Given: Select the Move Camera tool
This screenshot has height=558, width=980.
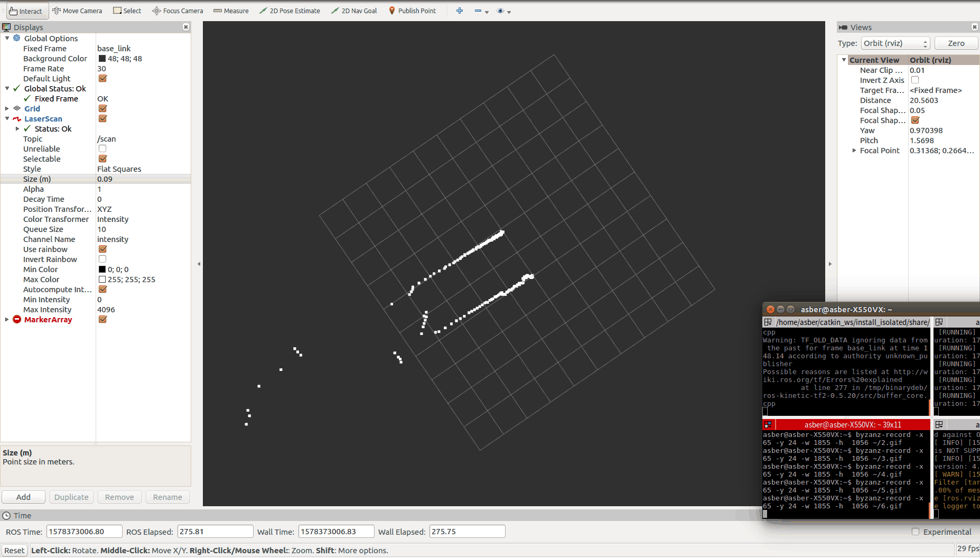Looking at the screenshot, I should point(77,11).
